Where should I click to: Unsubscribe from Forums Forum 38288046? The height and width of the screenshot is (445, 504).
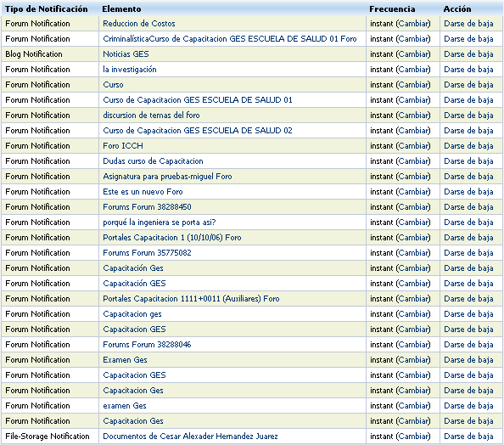coord(468,345)
